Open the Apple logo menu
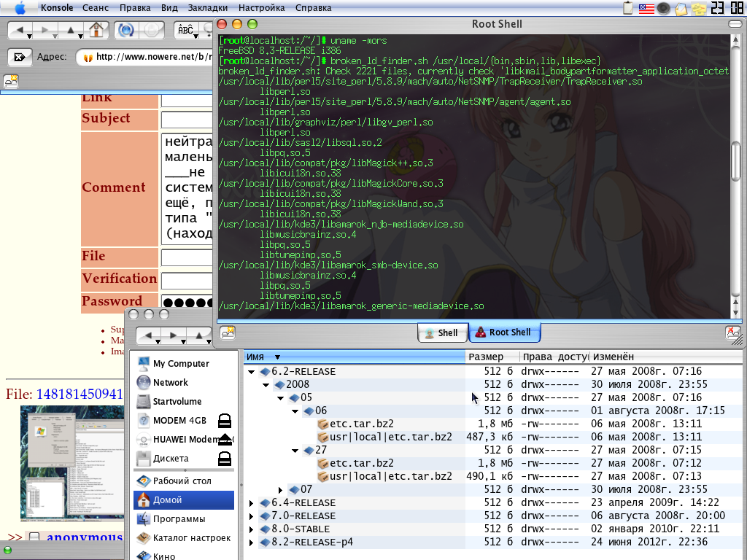The height and width of the screenshot is (560, 747). (x=20, y=7)
